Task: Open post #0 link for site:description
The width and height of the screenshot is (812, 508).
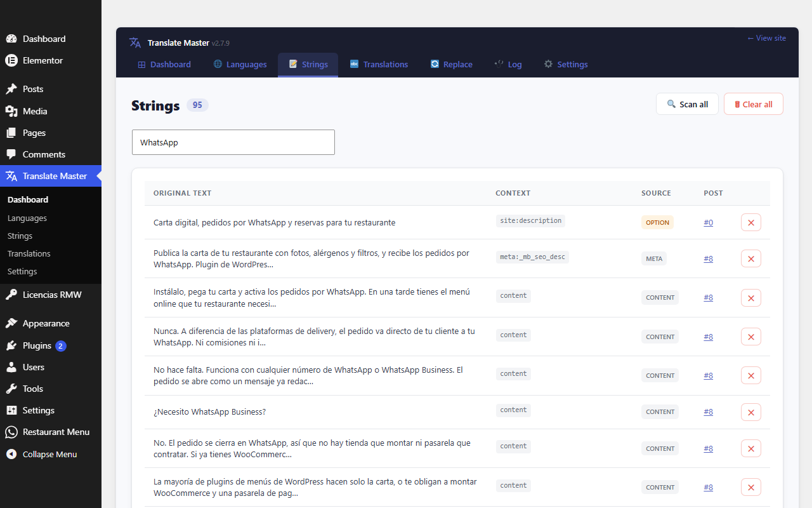Action: pyautogui.click(x=708, y=222)
